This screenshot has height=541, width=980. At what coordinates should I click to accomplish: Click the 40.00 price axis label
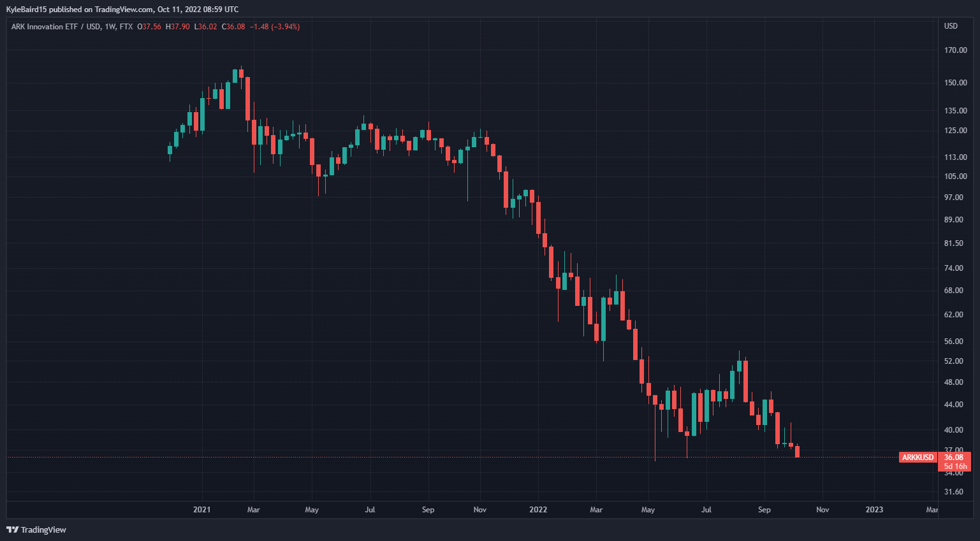pyautogui.click(x=954, y=430)
